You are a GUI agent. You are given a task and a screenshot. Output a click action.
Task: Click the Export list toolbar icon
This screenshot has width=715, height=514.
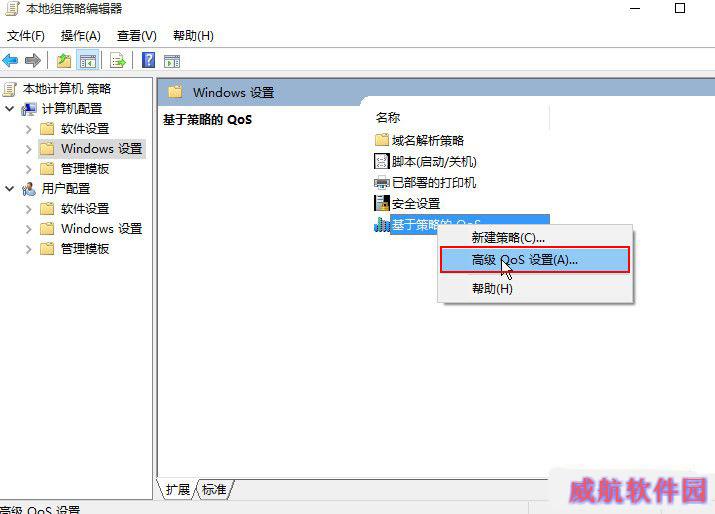tap(118, 61)
